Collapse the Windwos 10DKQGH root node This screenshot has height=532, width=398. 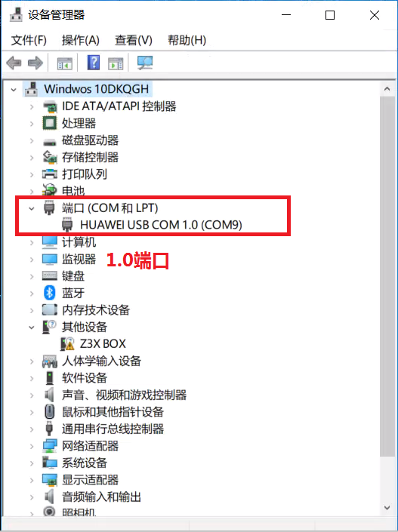click(14, 90)
